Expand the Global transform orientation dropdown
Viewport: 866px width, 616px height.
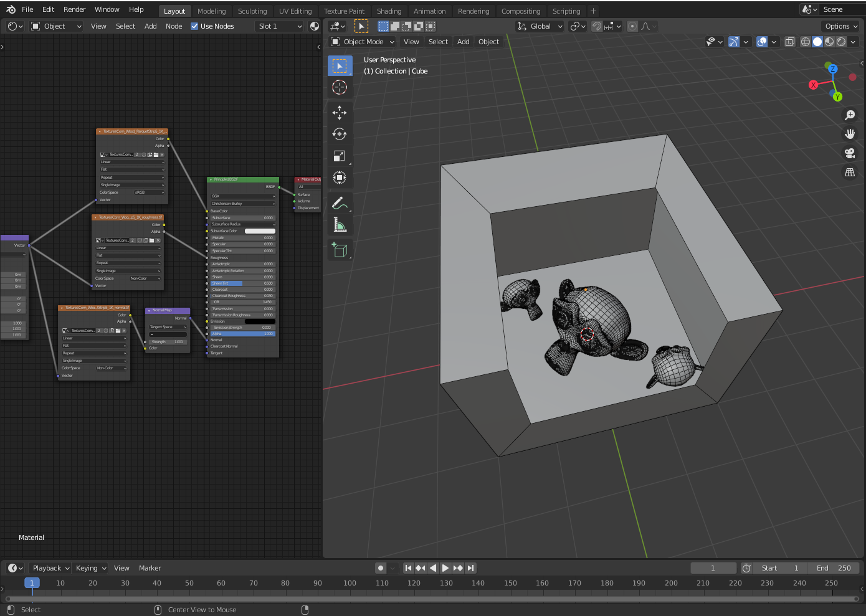pyautogui.click(x=540, y=26)
